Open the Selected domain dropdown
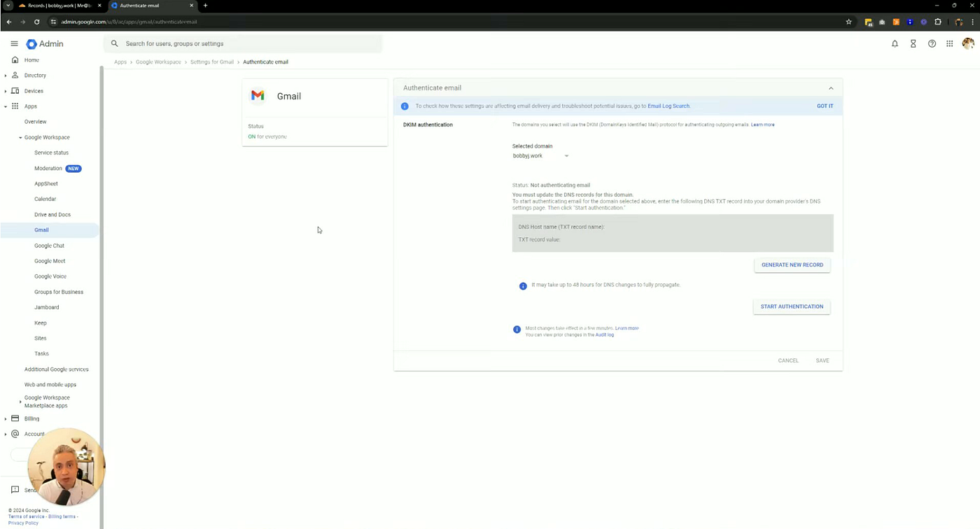980x529 pixels. click(540, 156)
